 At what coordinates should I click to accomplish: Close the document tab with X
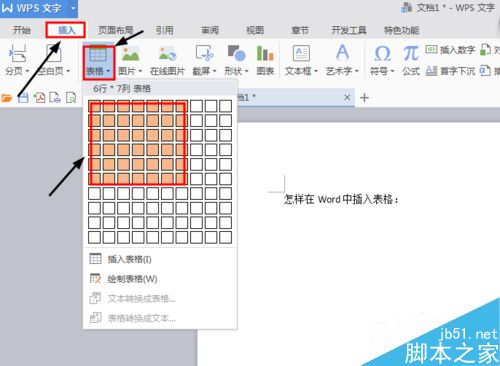[x=347, y=97]
